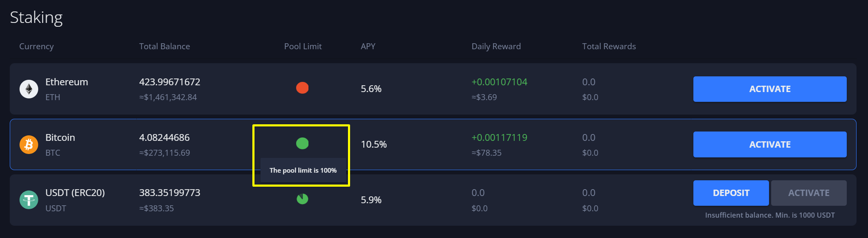This screenshot has height=238, width=868.
Task: Click the USDT pool limit pie indicator
Action: 302,199
